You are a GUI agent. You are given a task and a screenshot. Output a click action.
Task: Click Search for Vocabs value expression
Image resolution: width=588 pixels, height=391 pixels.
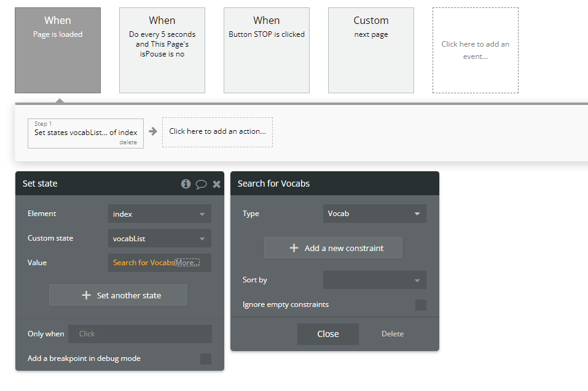tap(144, 263)
